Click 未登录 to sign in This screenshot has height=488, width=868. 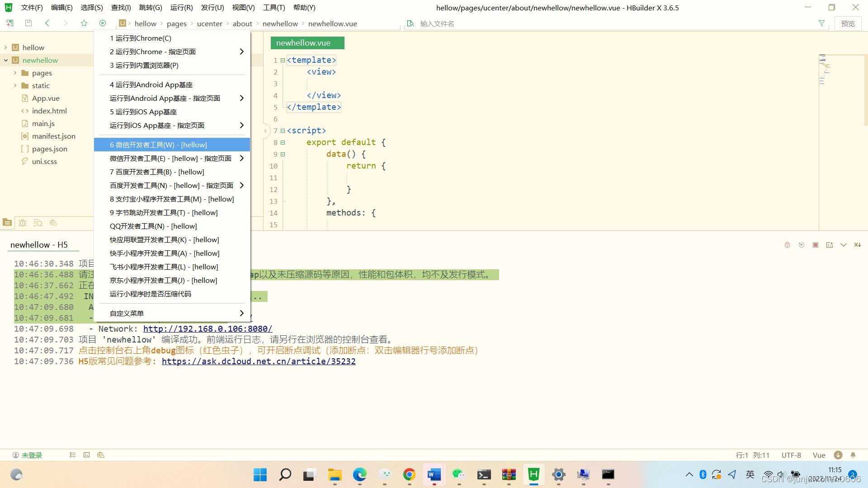tap(27, 455)
